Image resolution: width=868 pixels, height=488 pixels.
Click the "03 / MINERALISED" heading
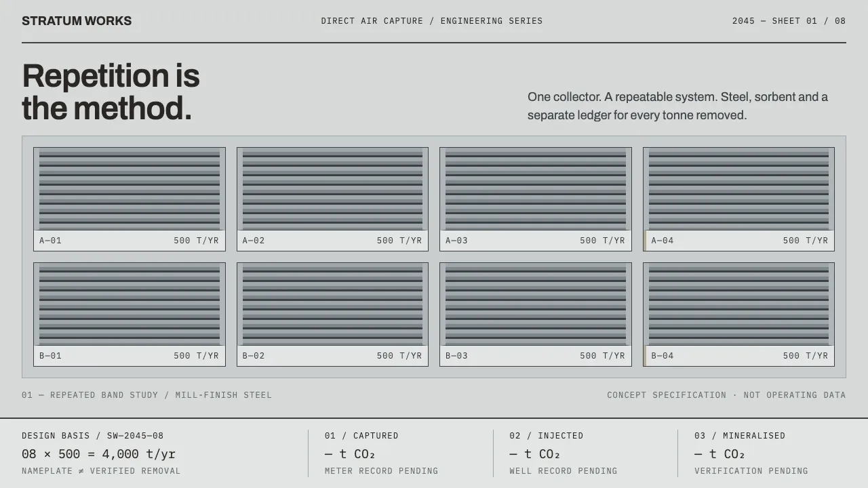click(740, 436)
